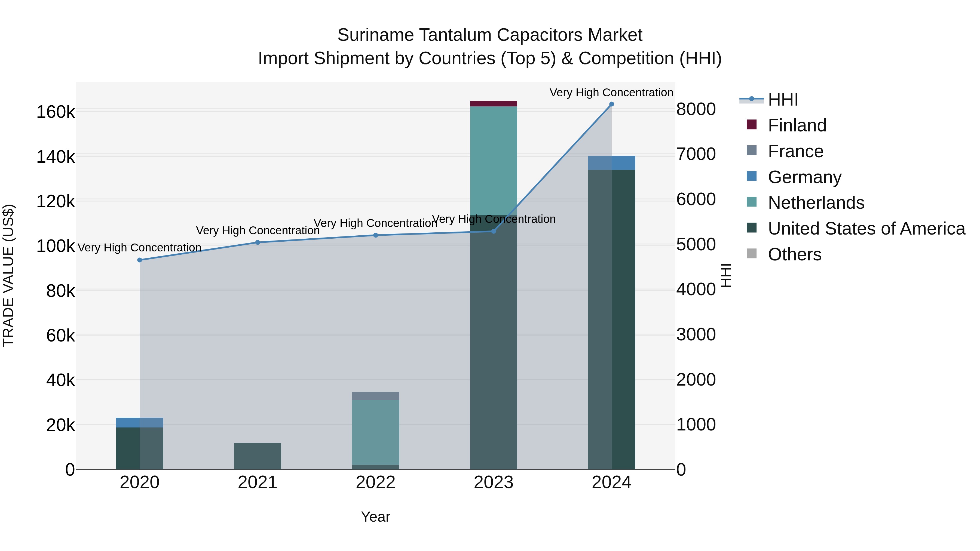Click the 2024 HHI data point
980x551 pixels.
pyautogui.click(x=612, y=104)
